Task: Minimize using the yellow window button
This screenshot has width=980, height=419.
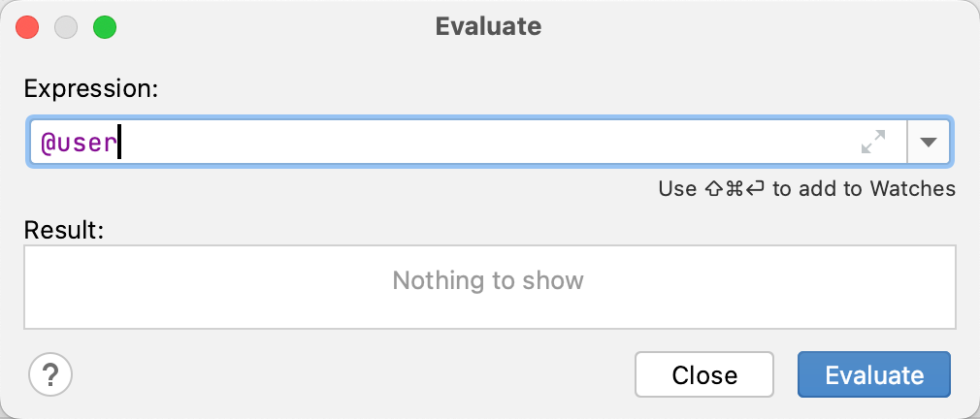Action: click(66, 26)
